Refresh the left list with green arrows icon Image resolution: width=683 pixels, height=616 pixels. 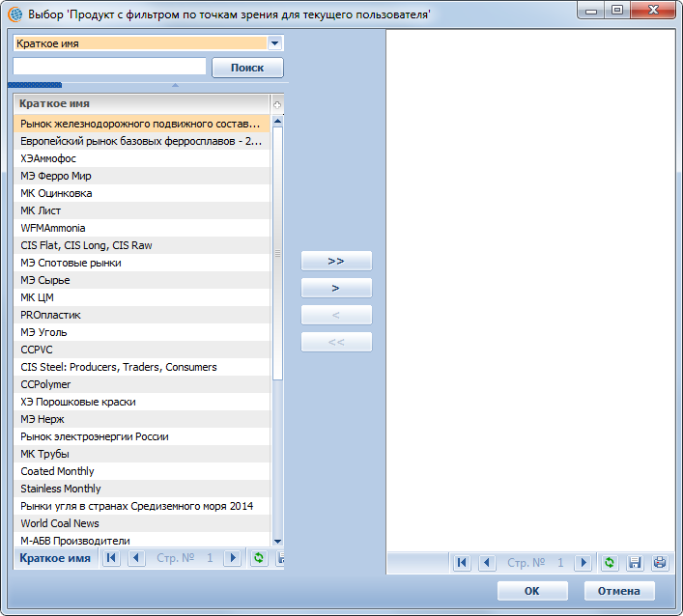click(259, 558)
